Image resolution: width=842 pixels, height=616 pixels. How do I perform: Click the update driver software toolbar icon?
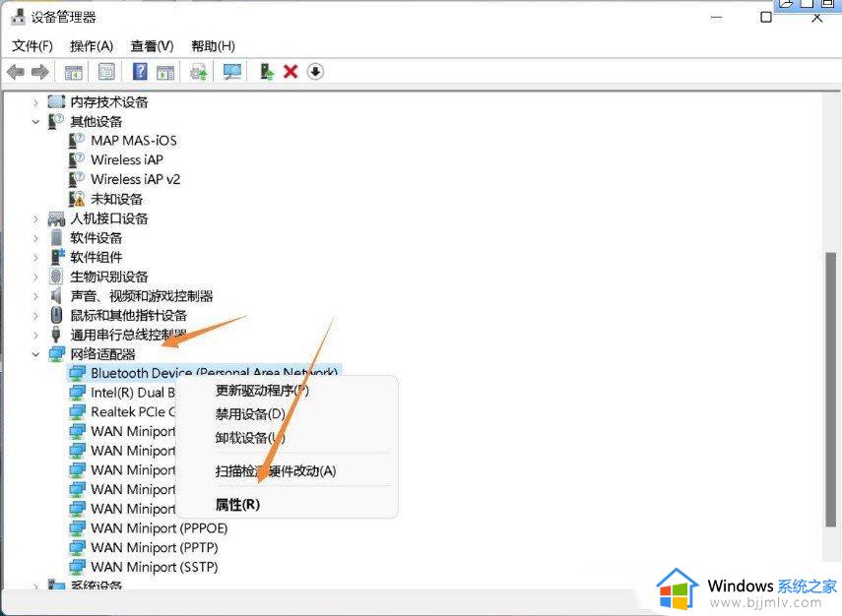pyautogui.click(x=199, y=72)
